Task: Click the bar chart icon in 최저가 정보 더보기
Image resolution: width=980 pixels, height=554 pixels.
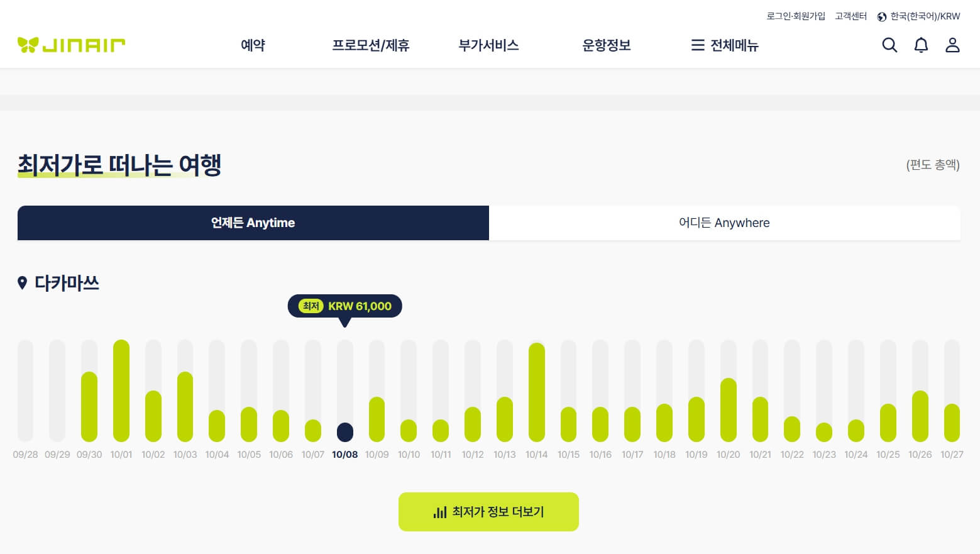Action: coord(439,511)
